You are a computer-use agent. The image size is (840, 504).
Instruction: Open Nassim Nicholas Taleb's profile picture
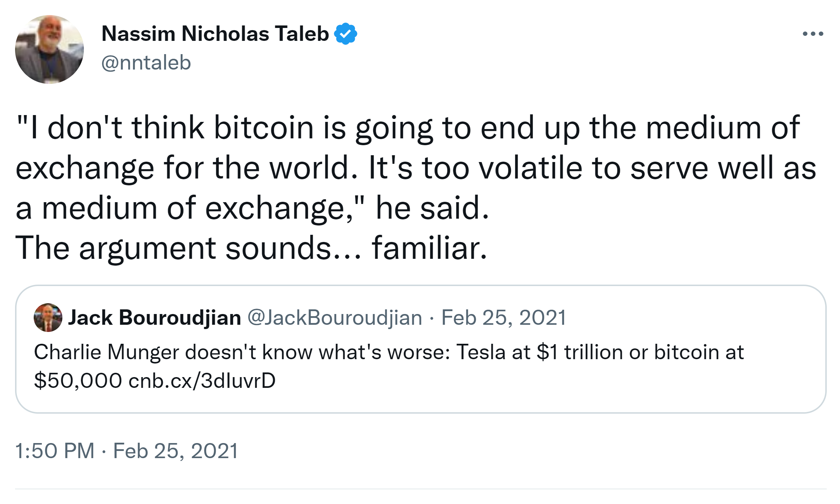(49, 49)
